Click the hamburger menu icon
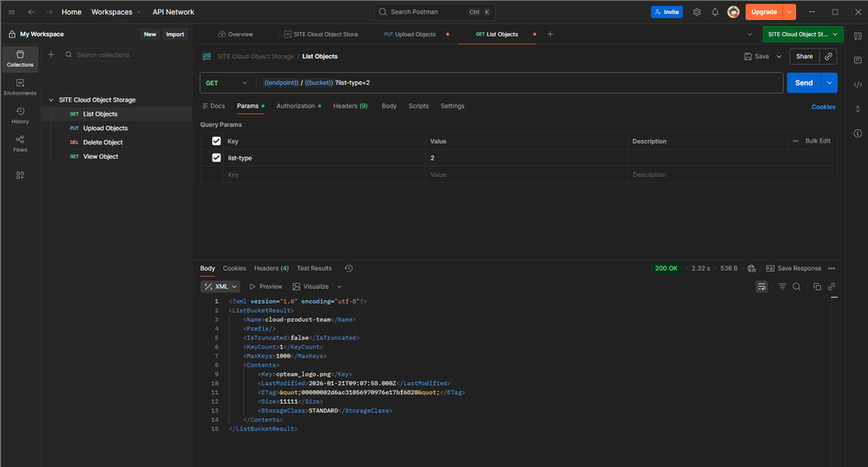868x467 pixels. click(11, 11)
